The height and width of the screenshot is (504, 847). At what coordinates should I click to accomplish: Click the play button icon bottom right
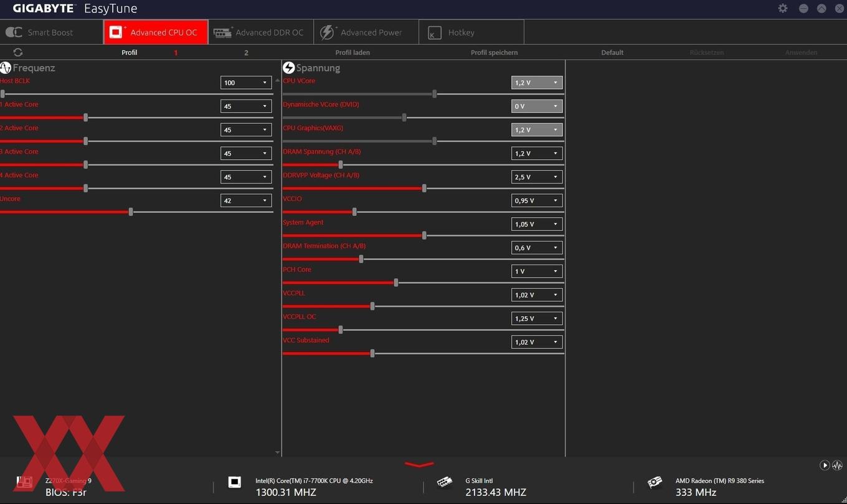825,465
